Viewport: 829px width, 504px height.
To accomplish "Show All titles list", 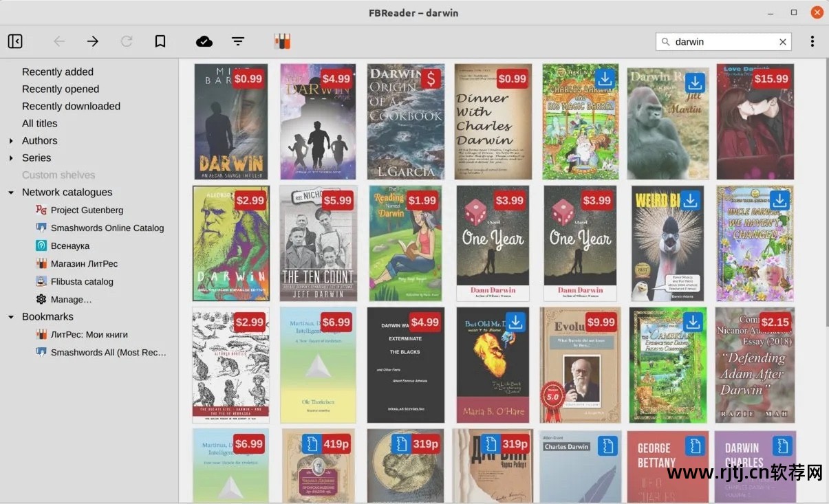I will tap(40, 123).
